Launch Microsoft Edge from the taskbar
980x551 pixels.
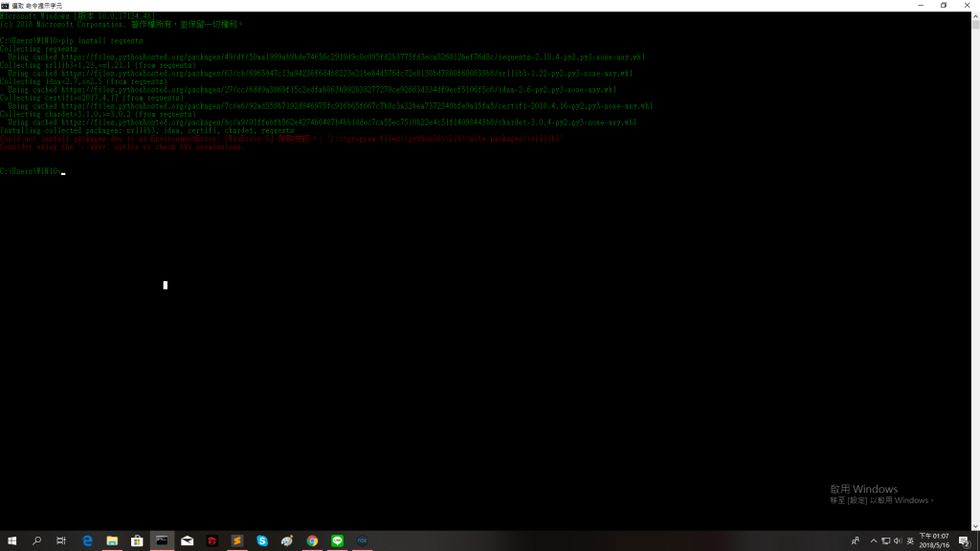(x=87, y=541)
